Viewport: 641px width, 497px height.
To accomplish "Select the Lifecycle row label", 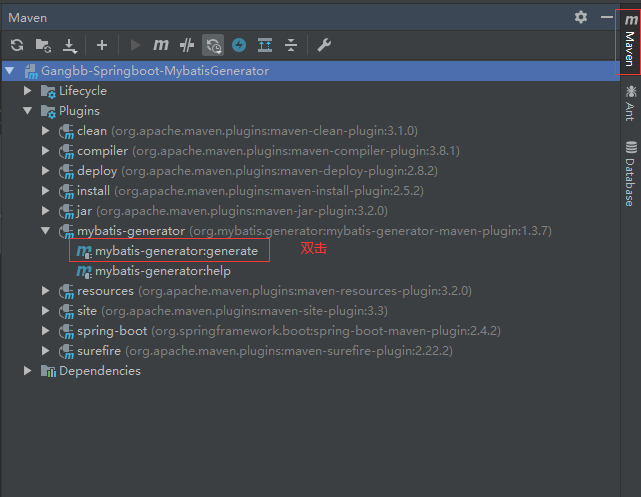I will [83, 91].
